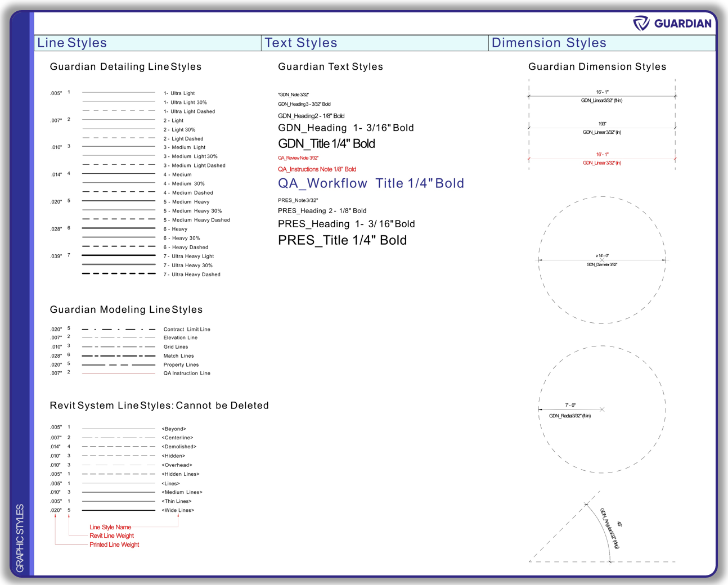The height and width of the screenshot is (585, 728).
Task: Click the "Guardian Dimension Styles" heading
Action: (597, 66)
